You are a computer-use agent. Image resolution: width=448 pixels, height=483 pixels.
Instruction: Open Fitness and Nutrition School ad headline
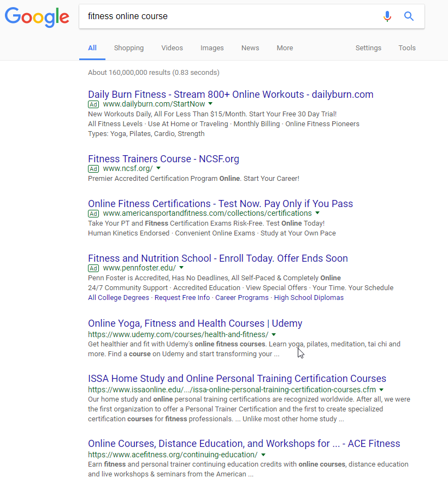coord(218,258)
